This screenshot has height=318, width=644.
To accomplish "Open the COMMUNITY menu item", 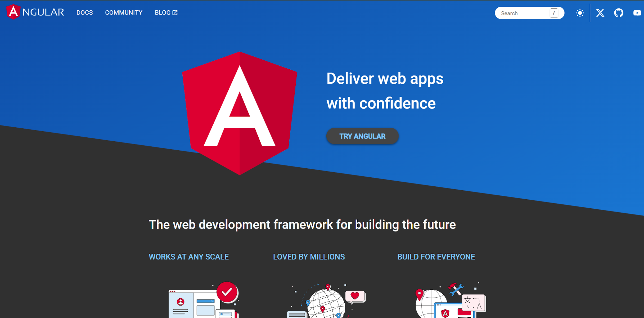I will (124, 13).
